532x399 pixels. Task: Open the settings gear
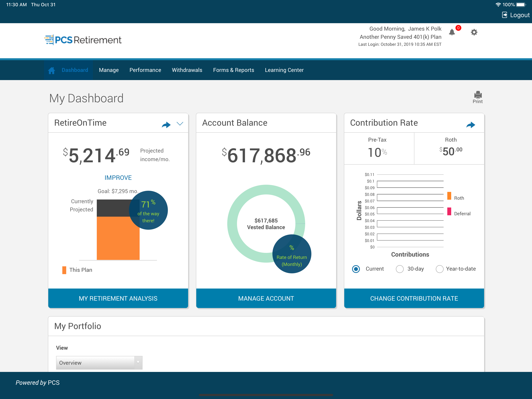click(x=474, y=32)
